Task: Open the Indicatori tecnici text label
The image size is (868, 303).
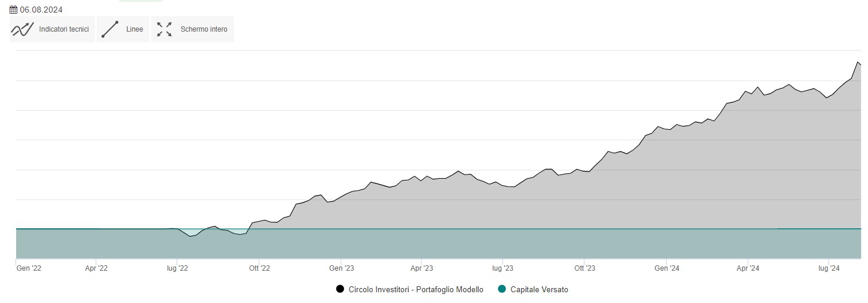Action: coord(64,29)
